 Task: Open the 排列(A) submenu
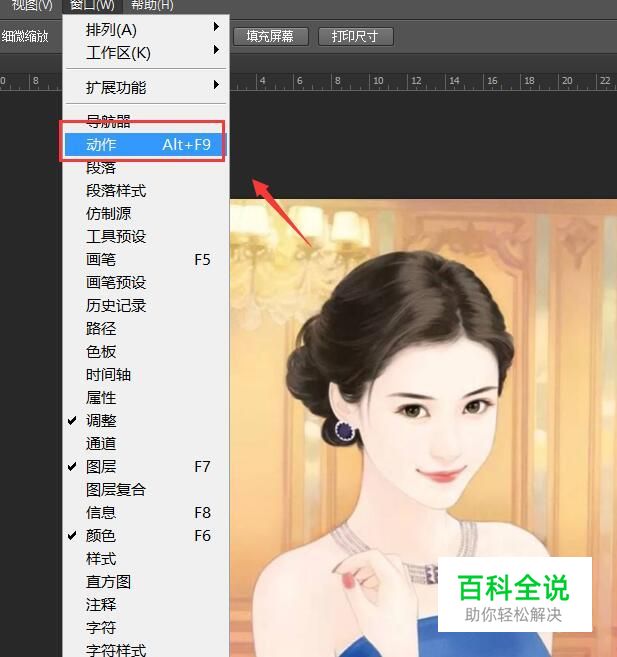[x=146, y=29]
